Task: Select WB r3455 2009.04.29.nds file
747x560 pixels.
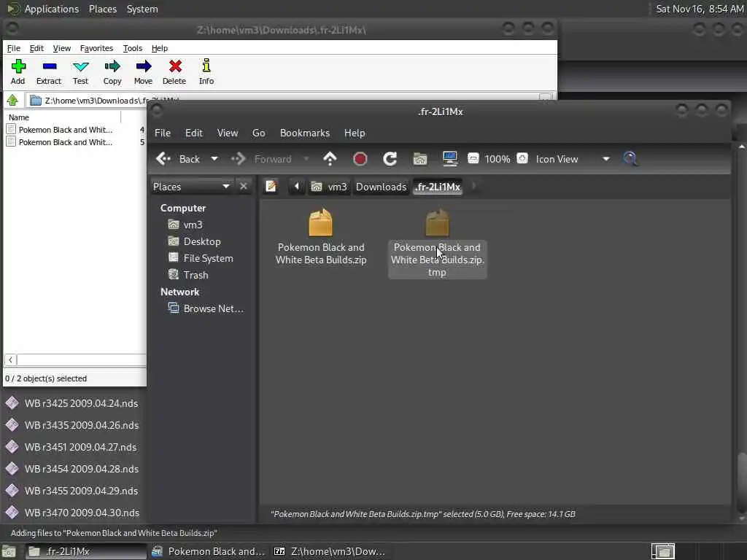Action: 72,491
